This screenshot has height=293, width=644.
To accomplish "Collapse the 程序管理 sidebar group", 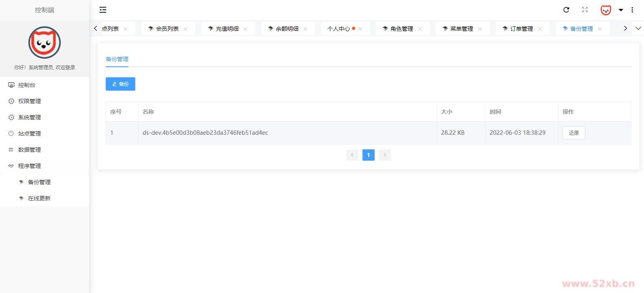I will click(x=30, y=166).
